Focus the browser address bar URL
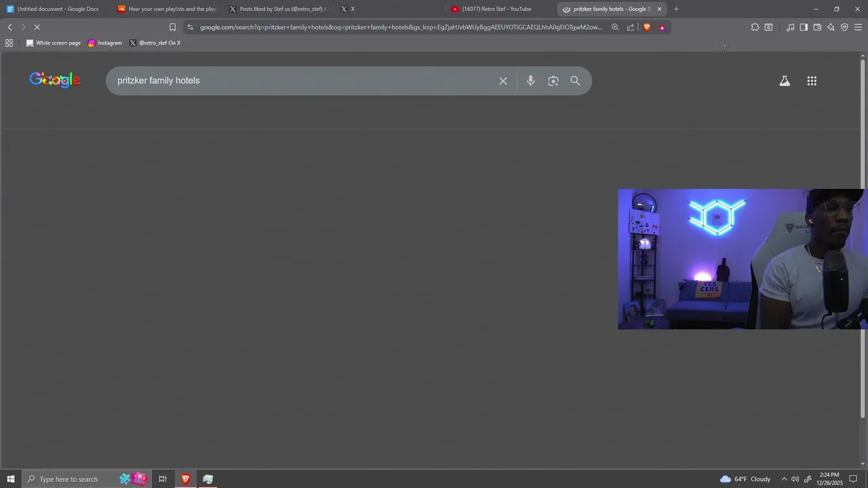The width and height of the screenshot is (868, 488). [x=401, y=27]
